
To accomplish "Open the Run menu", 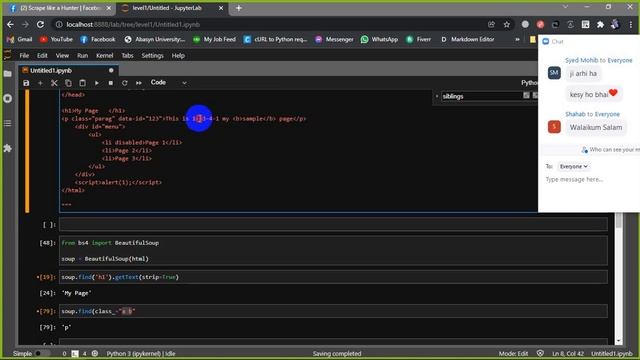I will (82, 56).
